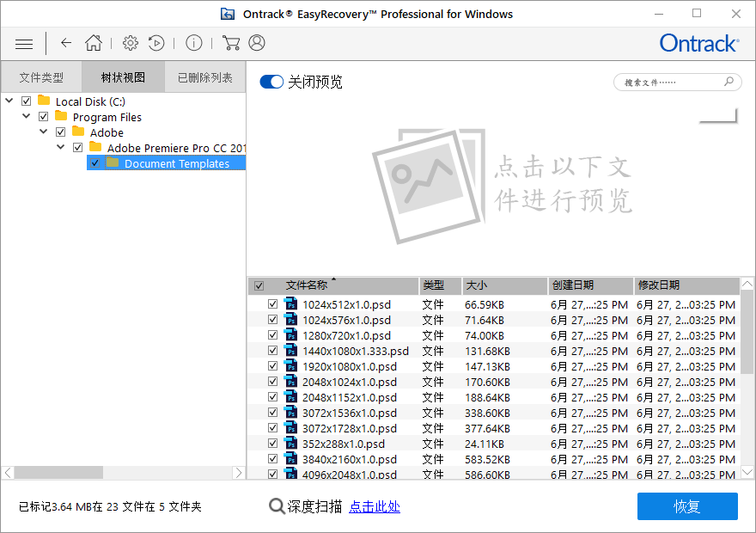Screen dimensions: 756x533
Task: Open the information icon
Action: click(194, 43)
